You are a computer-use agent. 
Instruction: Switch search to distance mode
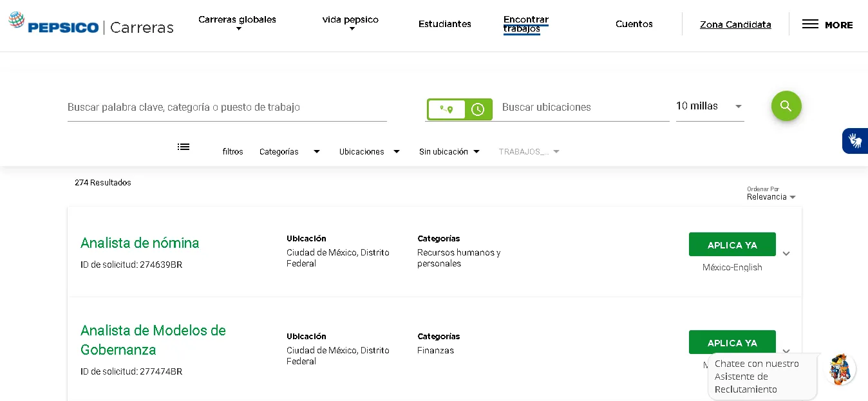point(447,109)
